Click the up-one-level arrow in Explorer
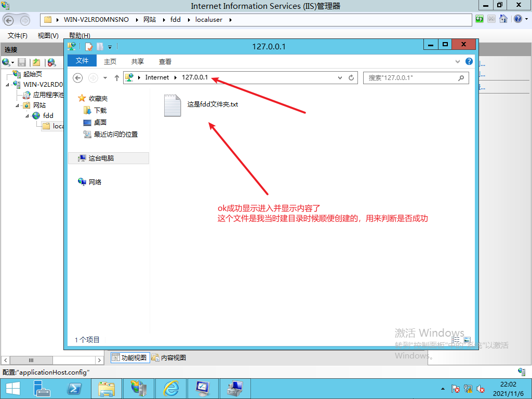The height and width of the screenshot is (399, 532). point(117,78)
